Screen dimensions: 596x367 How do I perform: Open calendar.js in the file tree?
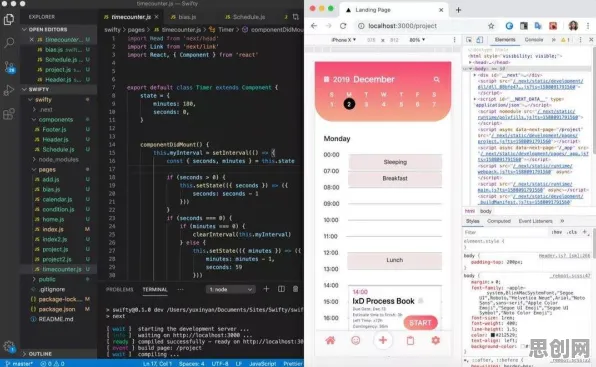tap(57, 199)
